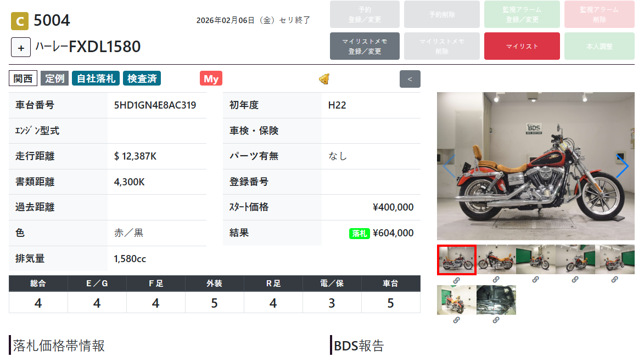Image resolution: width=644 pixels, height=357 pixels.
Task: Open the main motorcycle photo
Action: [x=536, y=166]
